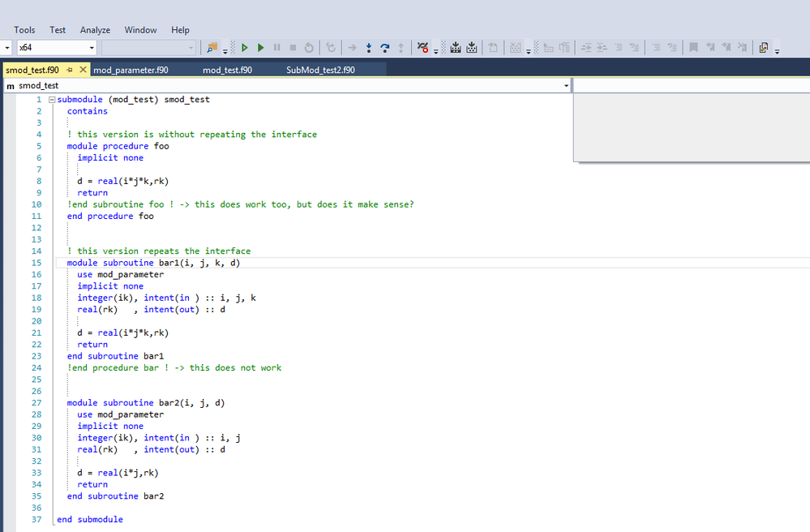Click the grayed document export icon

click(493, 48)
